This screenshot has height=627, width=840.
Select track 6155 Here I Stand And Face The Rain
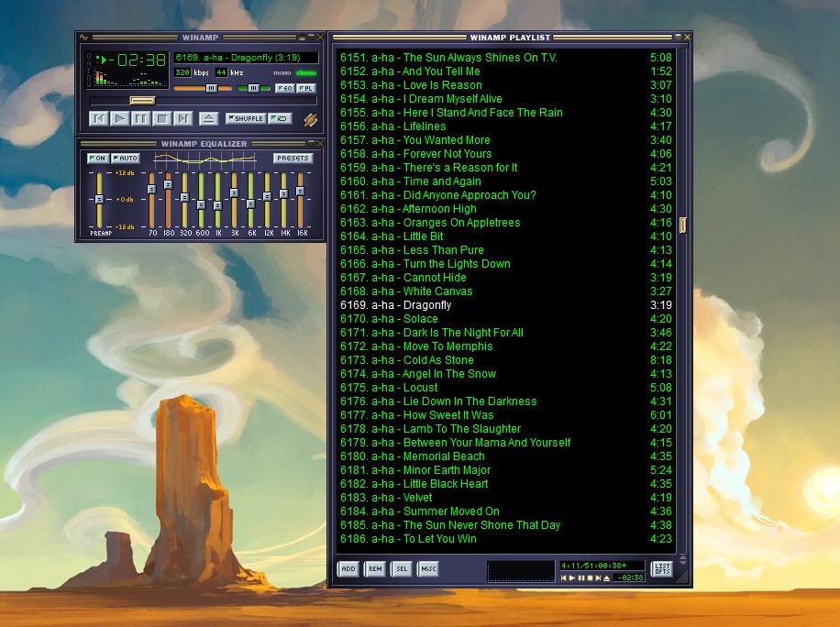tap(505, 113)
